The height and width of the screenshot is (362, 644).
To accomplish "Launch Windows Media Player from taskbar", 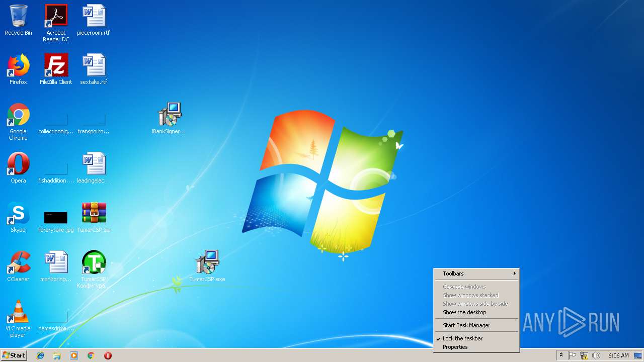I will click(x=74, y=355).
